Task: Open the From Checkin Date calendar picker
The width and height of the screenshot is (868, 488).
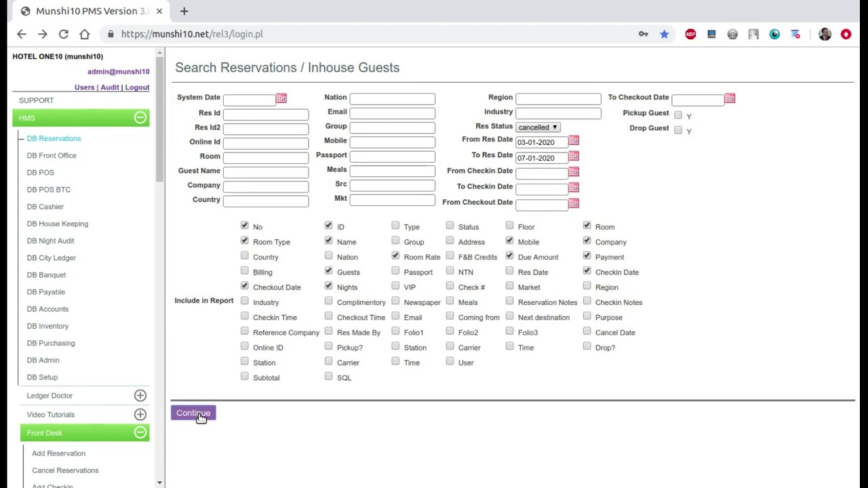Action: pos(574,171)
